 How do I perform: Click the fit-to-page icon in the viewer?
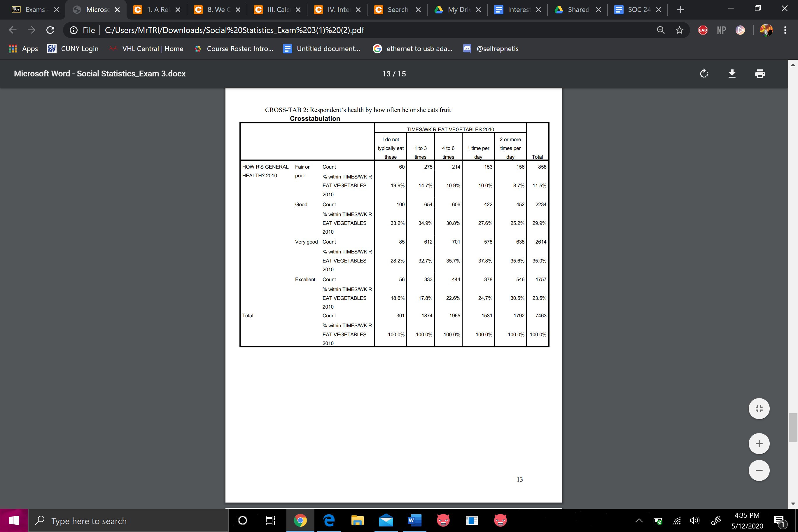click(x=759, y=409)
